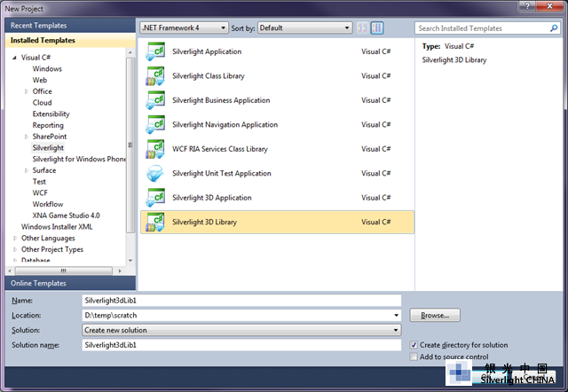The height and width of the screenshot is (392, 568).
Task: Select Windows under Visual C#
Action: (x=47, y=69)
